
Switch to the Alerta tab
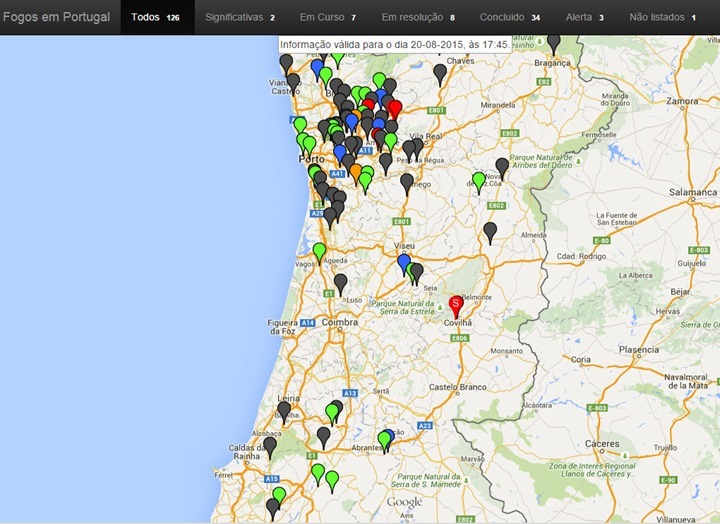pyautogui.click(x=585, y=17)
